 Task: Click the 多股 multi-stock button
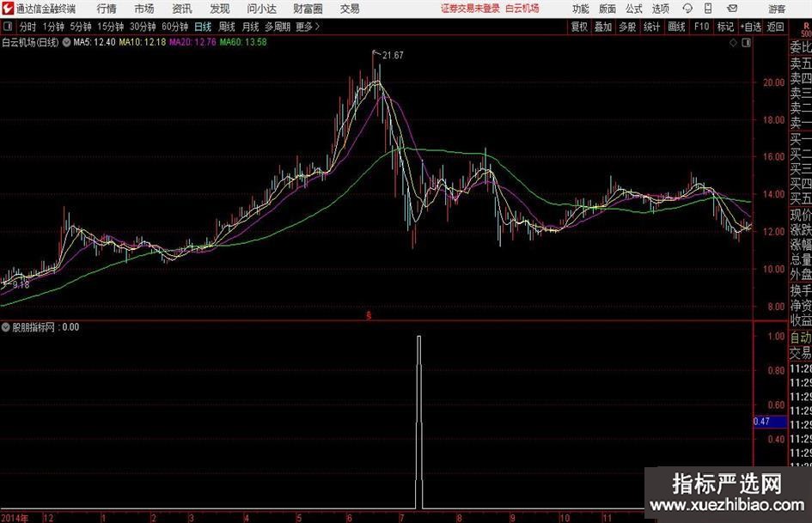tap(627, 27)
